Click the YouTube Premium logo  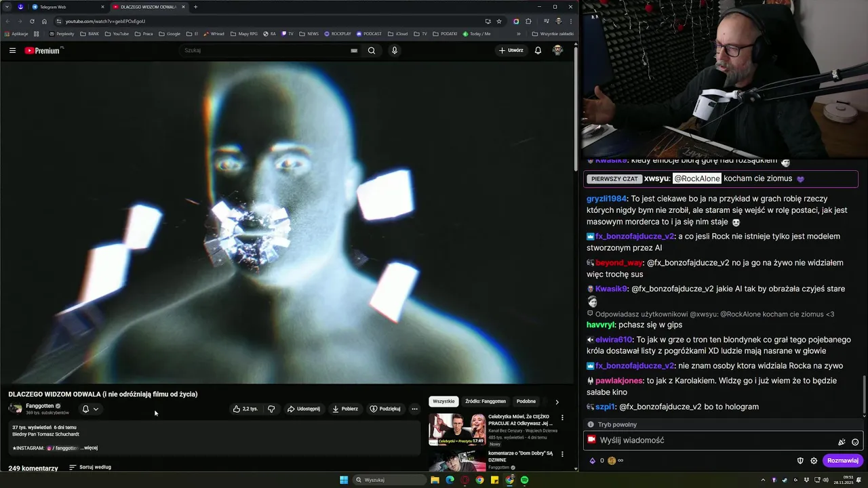(43, 50)
